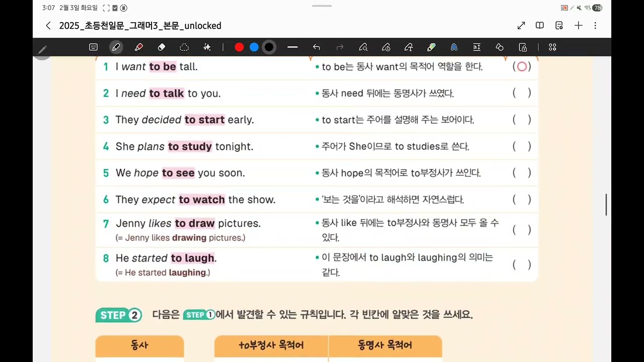The image size is (644, 362).
Task: Select the timed handwriting tool icon
Action: tap(386, 47)
